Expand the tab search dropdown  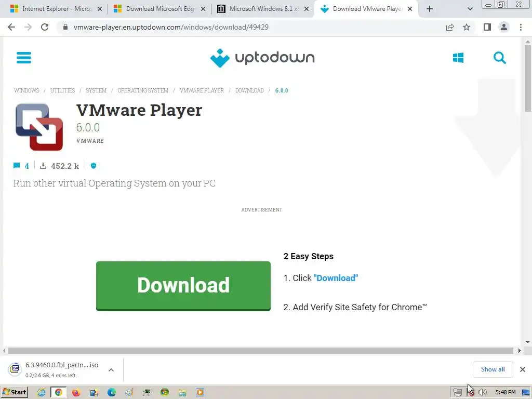[470, 9]
